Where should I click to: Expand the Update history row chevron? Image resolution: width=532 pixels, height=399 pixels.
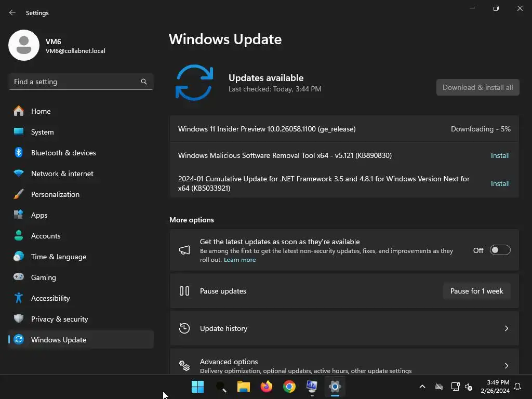506,328
